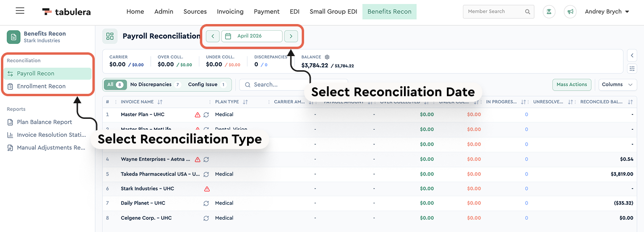Sort by Reconciled Balance column
Image resolution: width=644 pixels, height=232 pixels.
(630, 102)
